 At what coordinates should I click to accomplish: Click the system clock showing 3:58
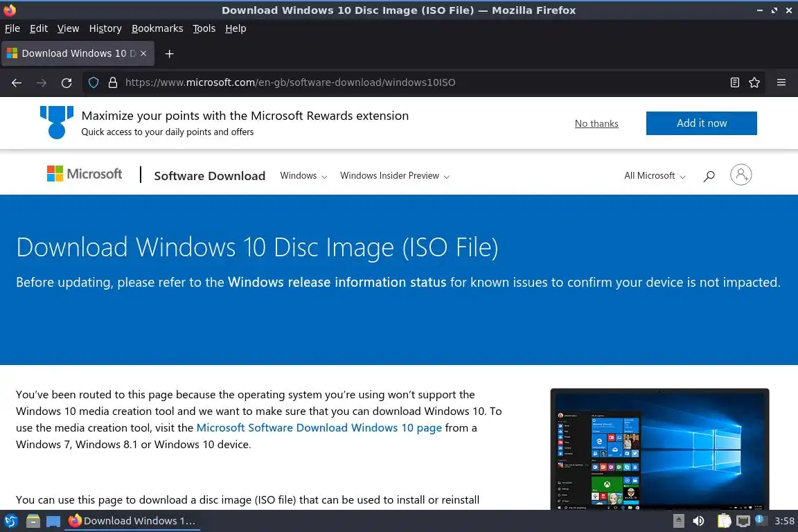point(784,521)
